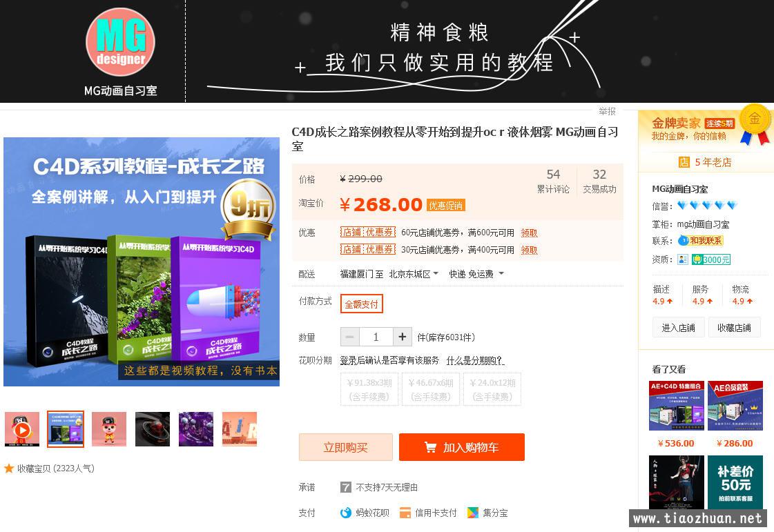This screenshot has width=774, height=532.
Task: Select the cartoon dog character thumbnail
Action: 109,429
